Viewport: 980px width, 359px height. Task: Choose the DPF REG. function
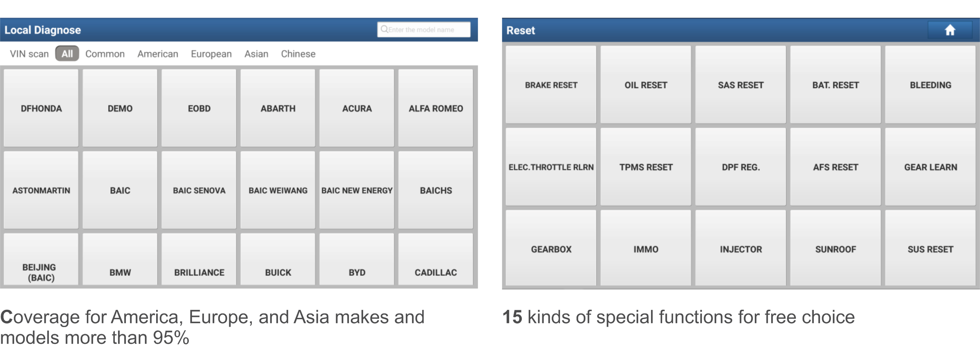coord(741,167)
